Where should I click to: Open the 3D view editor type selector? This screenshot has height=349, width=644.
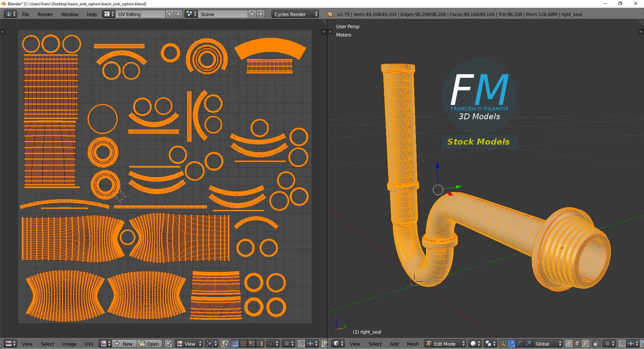pyautogui.click(x=338, y=344)
